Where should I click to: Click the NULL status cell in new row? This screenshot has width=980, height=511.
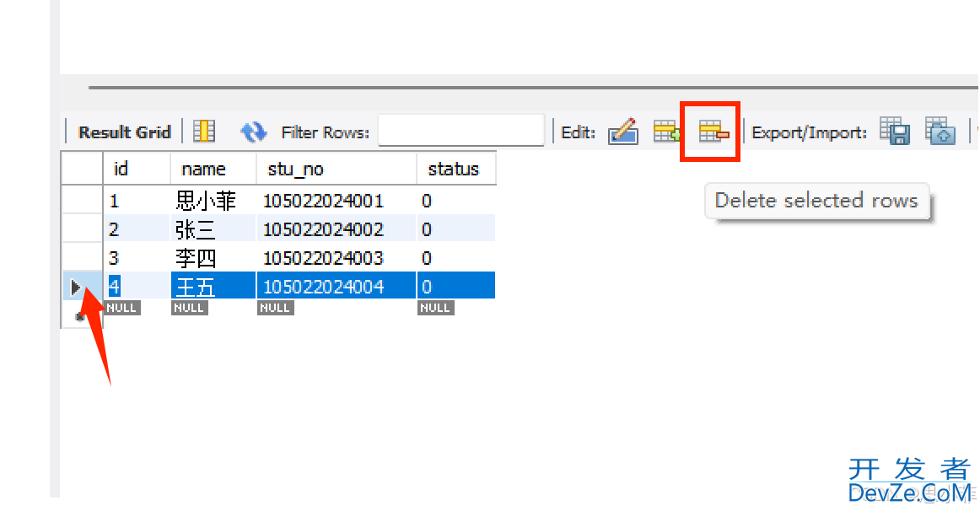436,308
